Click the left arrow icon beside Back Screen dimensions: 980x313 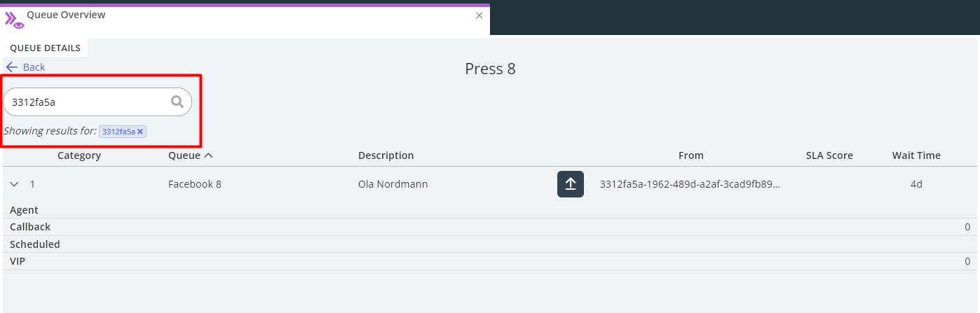click(11, 67)
